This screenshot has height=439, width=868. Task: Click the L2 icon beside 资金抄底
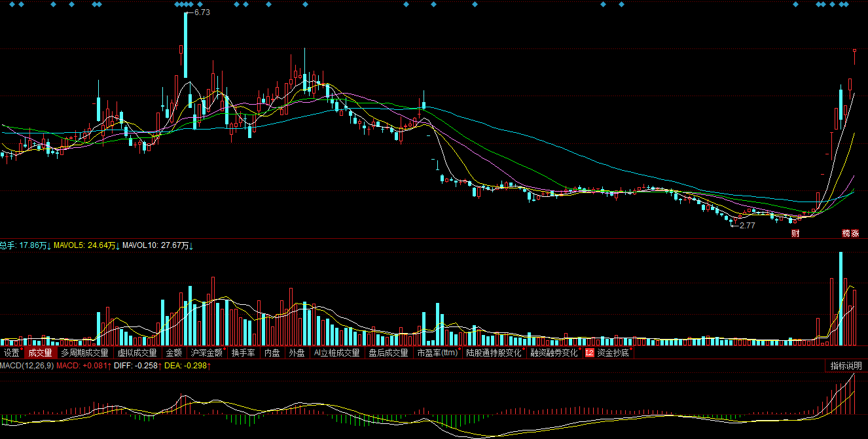[x=589, y=353]
